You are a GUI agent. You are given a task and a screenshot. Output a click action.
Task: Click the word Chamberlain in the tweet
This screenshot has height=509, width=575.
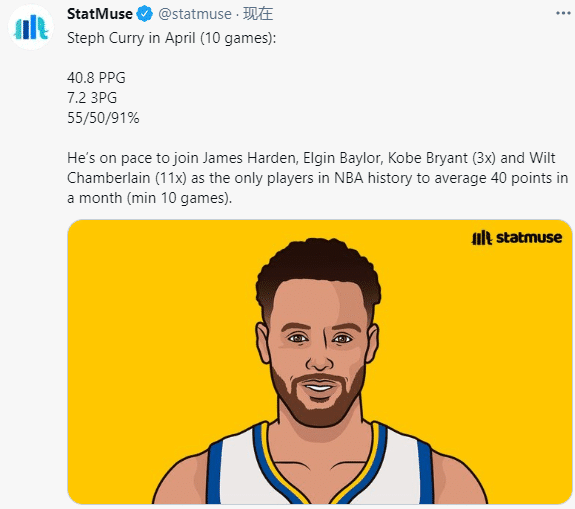(109, 178)
